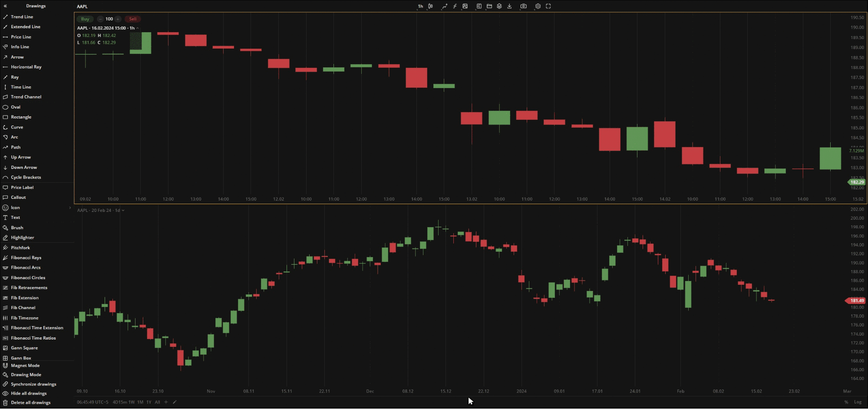Select the Text annotation tool
This screenshot has height=409, width=868.
(x=15, y=218)
